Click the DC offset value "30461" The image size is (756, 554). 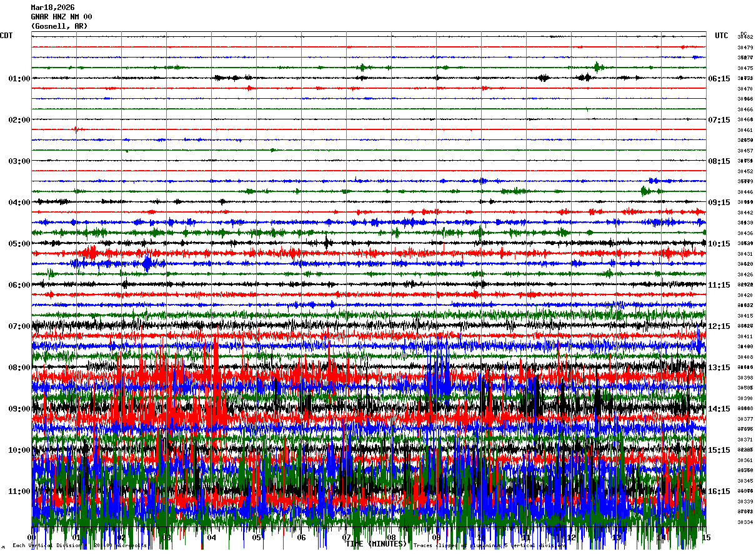pos(745,130)
